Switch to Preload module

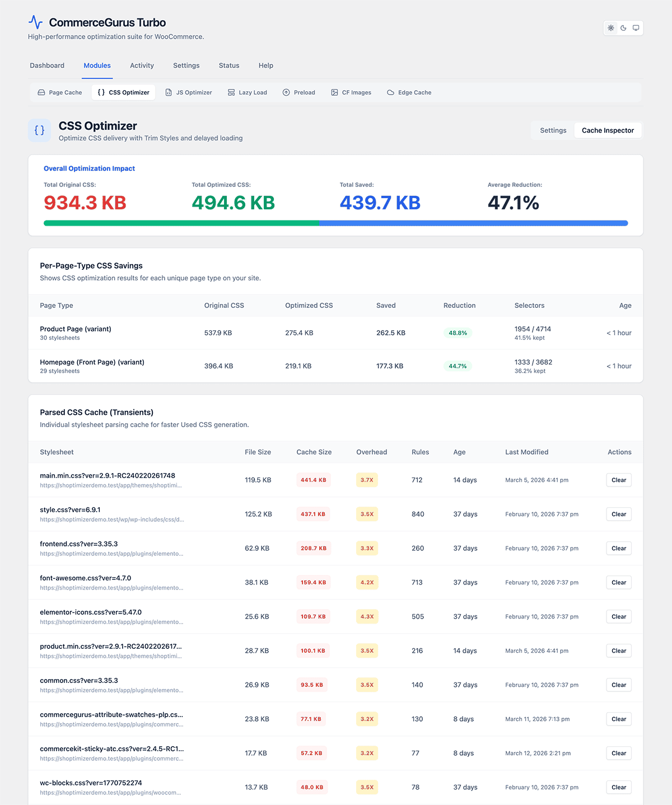click(299, 92)
